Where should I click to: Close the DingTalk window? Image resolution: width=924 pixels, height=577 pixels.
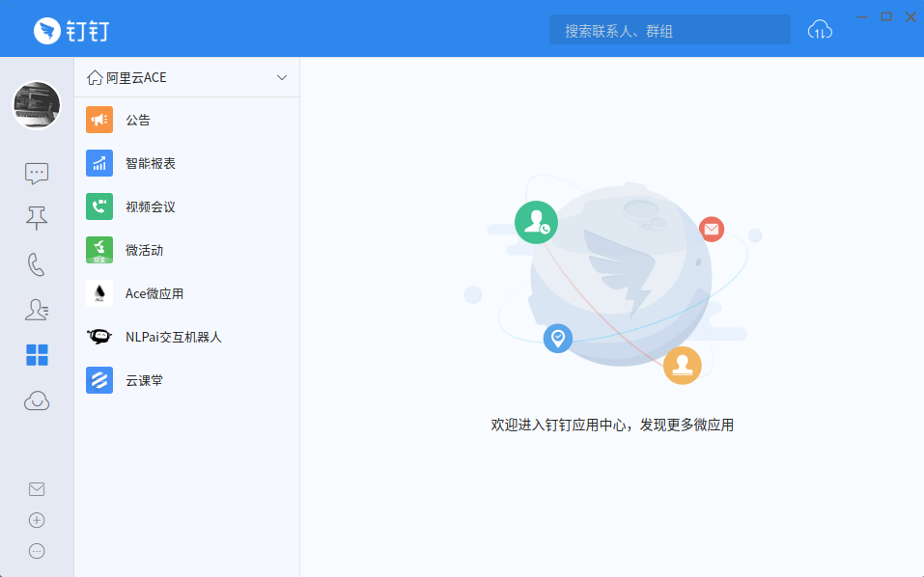click(910, 16)
